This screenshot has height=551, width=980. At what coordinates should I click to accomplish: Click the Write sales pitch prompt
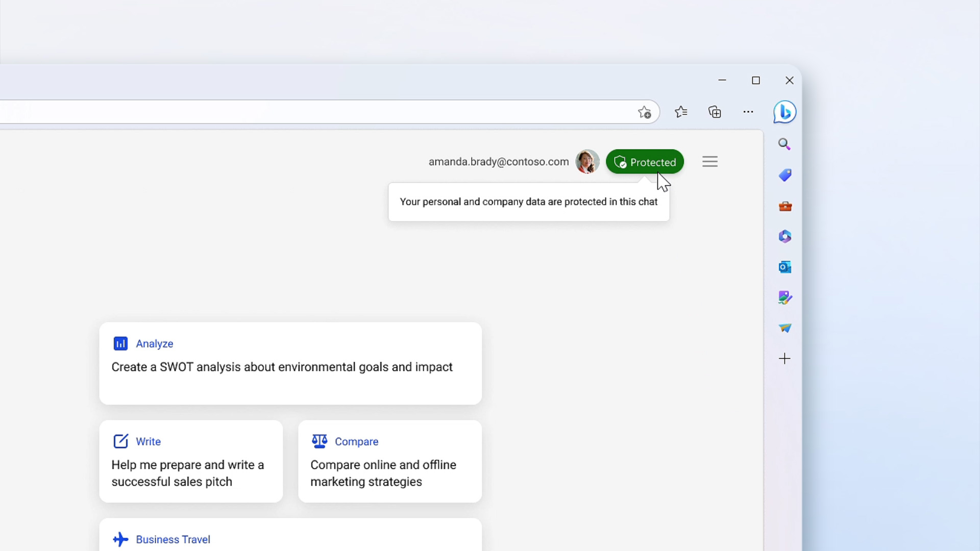coord(190,462)
